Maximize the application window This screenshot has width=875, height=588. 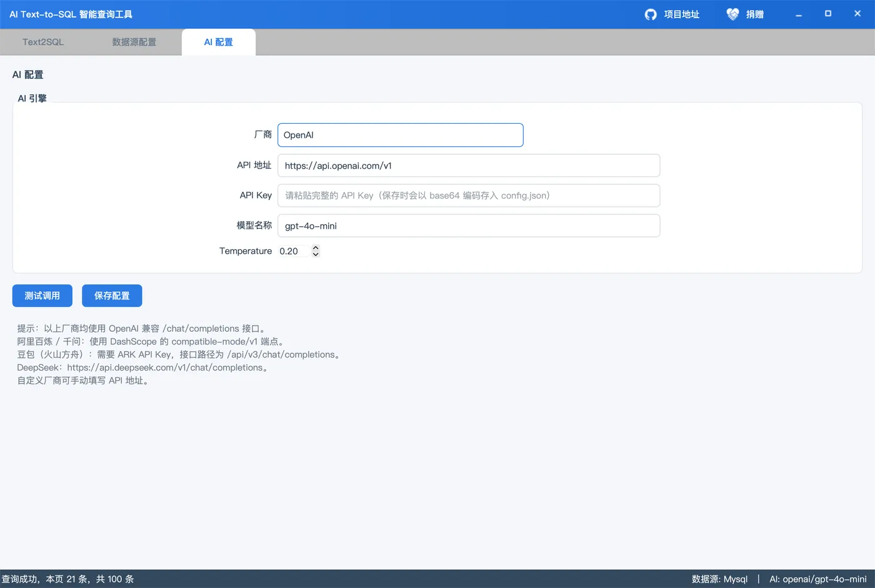828,14
